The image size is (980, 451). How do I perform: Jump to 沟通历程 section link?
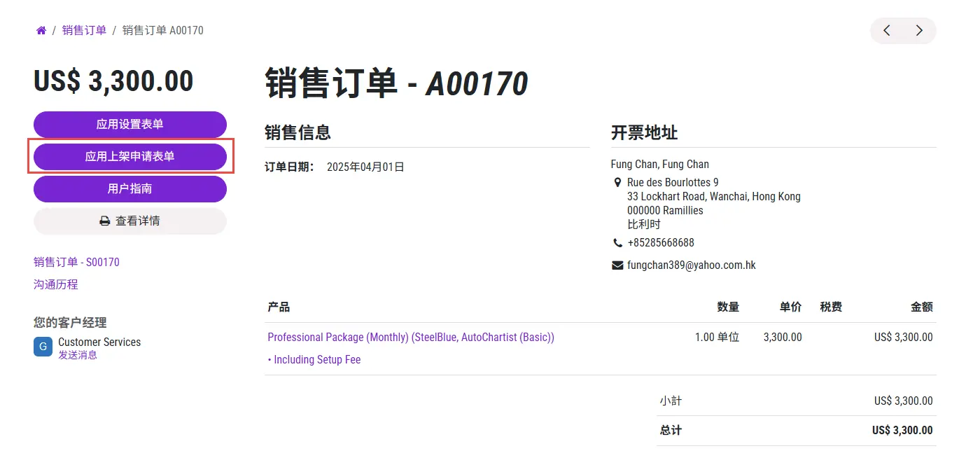coord(56,285)
